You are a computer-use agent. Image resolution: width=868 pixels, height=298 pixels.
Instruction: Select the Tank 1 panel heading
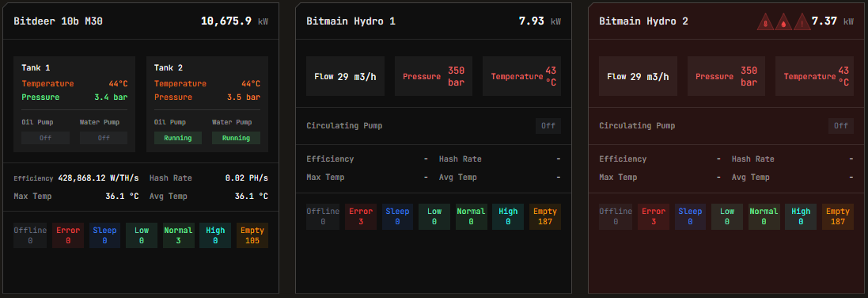point(36,67)
